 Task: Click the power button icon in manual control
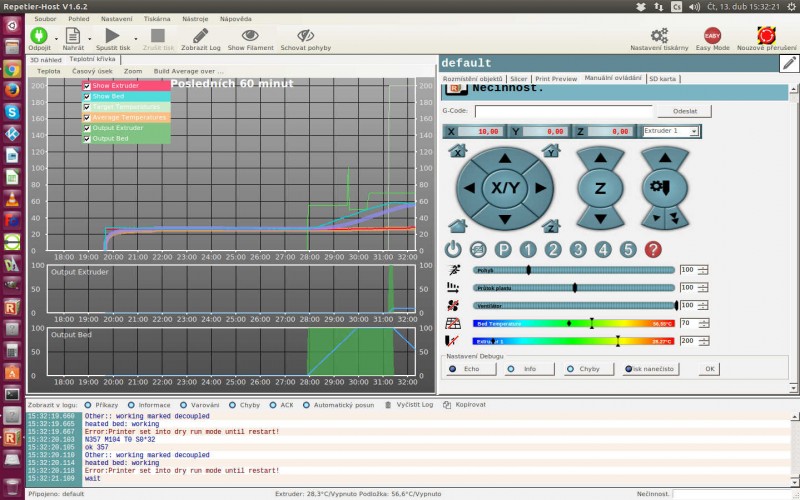[453, 249]
